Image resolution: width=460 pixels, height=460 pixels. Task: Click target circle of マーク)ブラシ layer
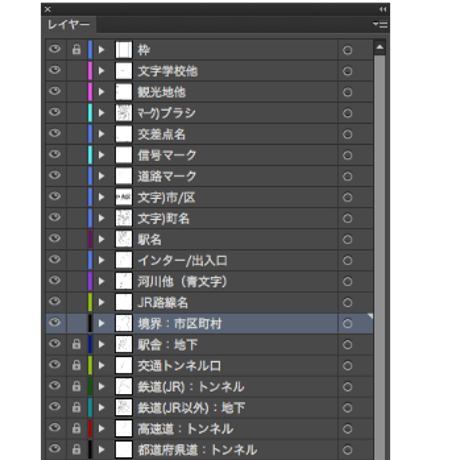(x=347, y=113)
